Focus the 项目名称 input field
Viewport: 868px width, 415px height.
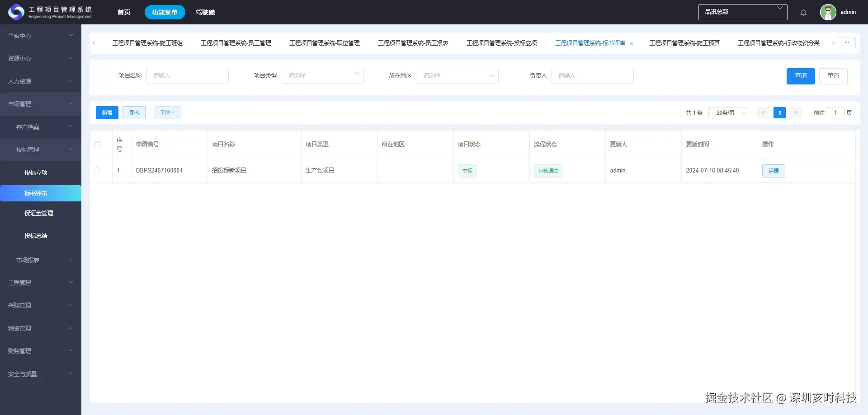tap(188, 76)
